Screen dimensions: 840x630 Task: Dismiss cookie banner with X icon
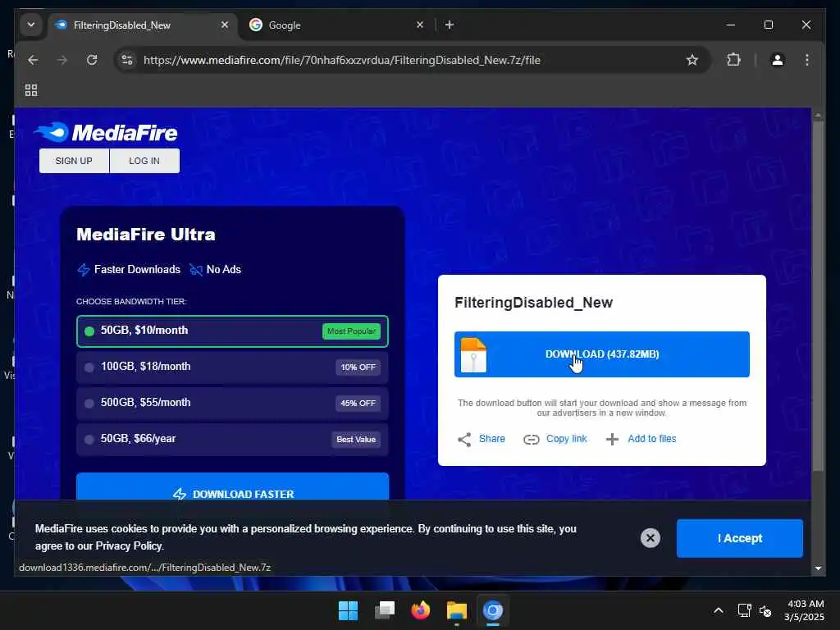(x=651, y=538)
